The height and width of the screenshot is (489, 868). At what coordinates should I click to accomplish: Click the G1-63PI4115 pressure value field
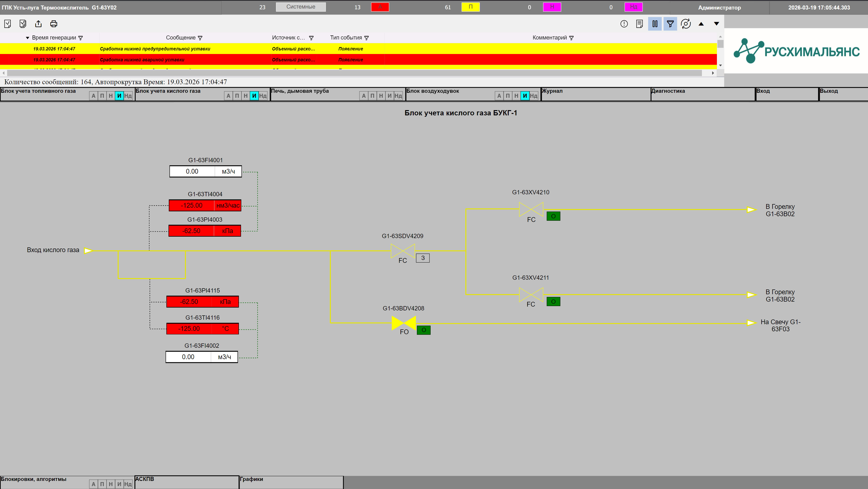point(202,302)
